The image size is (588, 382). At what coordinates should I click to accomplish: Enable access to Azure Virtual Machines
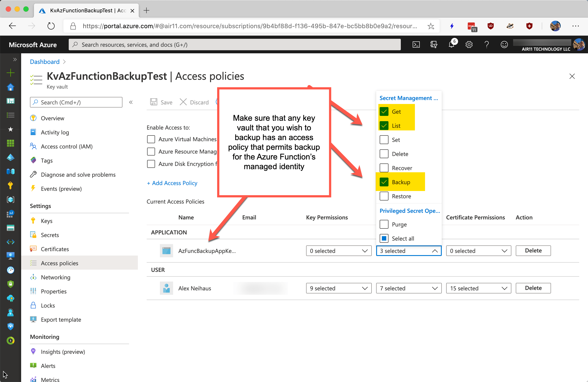pyautogui.click(x=151, y=139)
